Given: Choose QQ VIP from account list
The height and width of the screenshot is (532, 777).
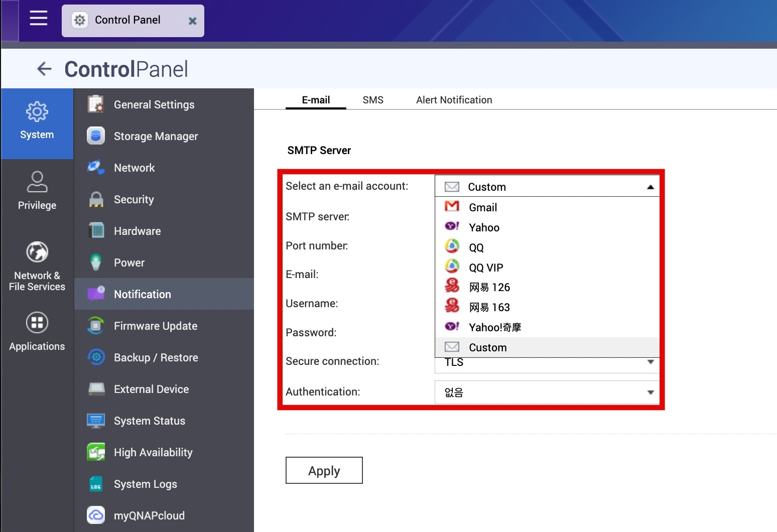Looking at the screenshot, I should click(547, 268).
